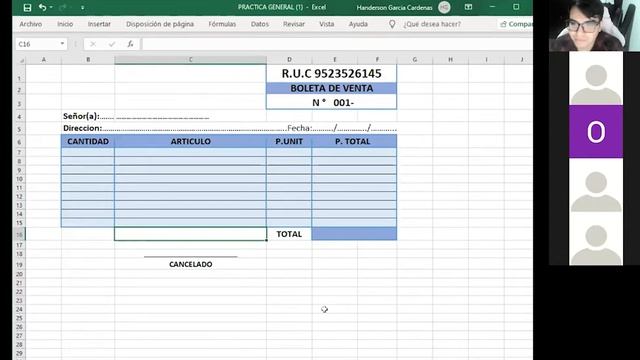Click the Redo arrow icon
This screenshot has width=640, height=360.
(x=62, y=7)
